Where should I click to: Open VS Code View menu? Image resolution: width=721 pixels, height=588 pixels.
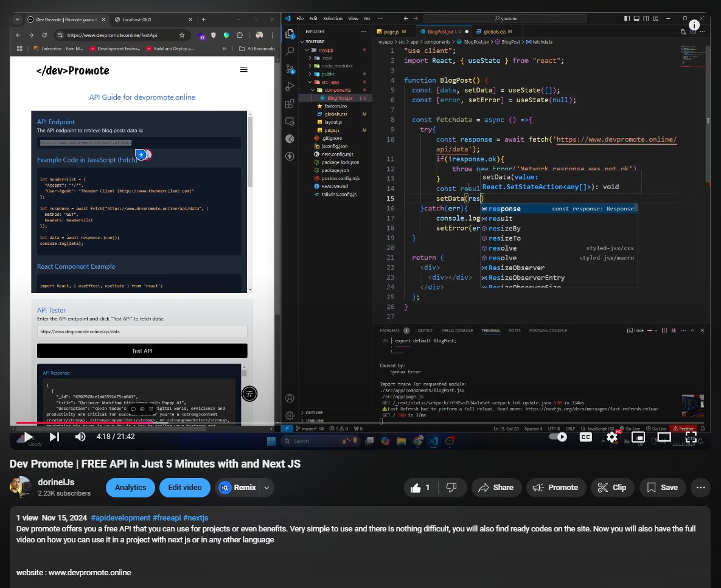pyautogui.click(x=353, y=18)
